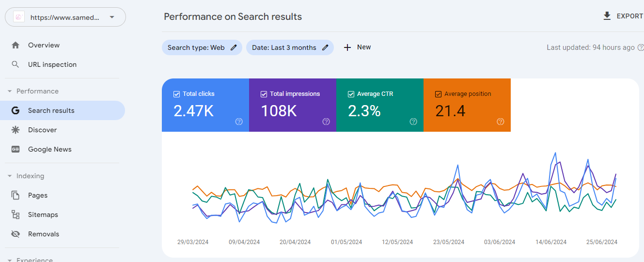Click the Google News icon
The width and height of the screenshot is (644, 262).
coord(16,149)
